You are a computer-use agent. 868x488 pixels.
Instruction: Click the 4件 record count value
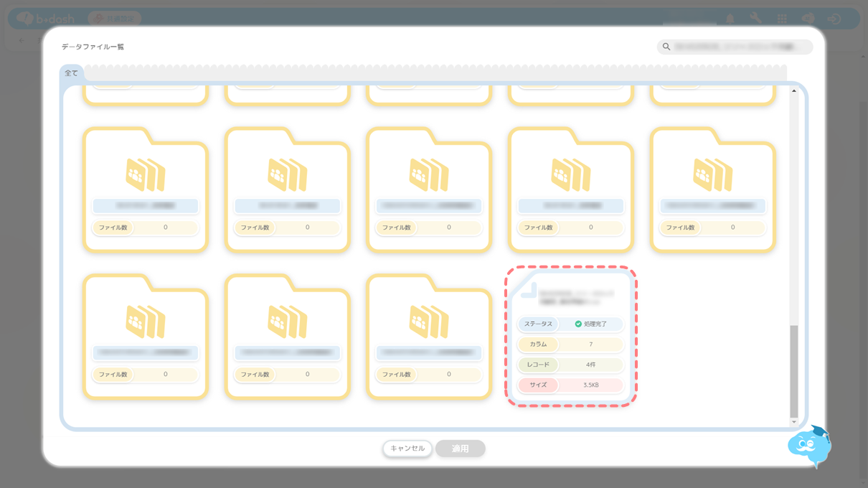(591, 365)
